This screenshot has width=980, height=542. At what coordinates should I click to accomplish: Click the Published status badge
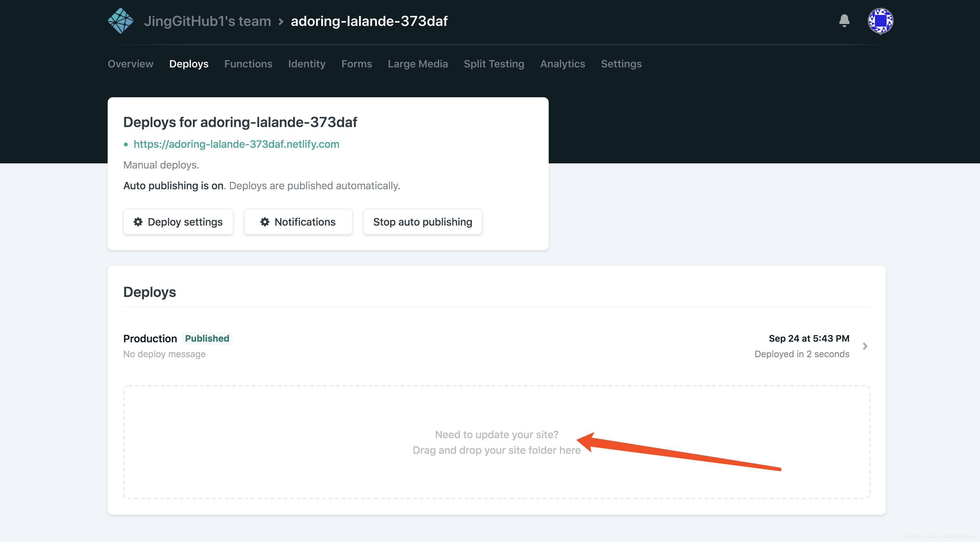tap(207, 338)
